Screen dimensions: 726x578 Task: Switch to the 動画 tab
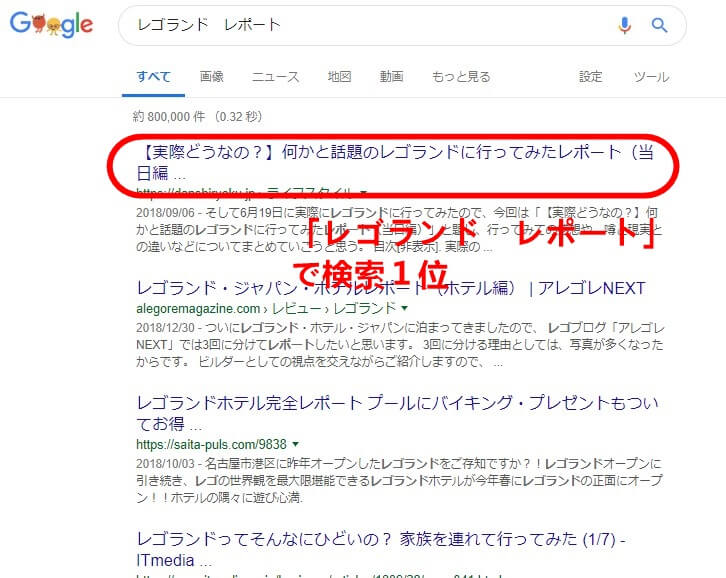(x=392, y=77)
